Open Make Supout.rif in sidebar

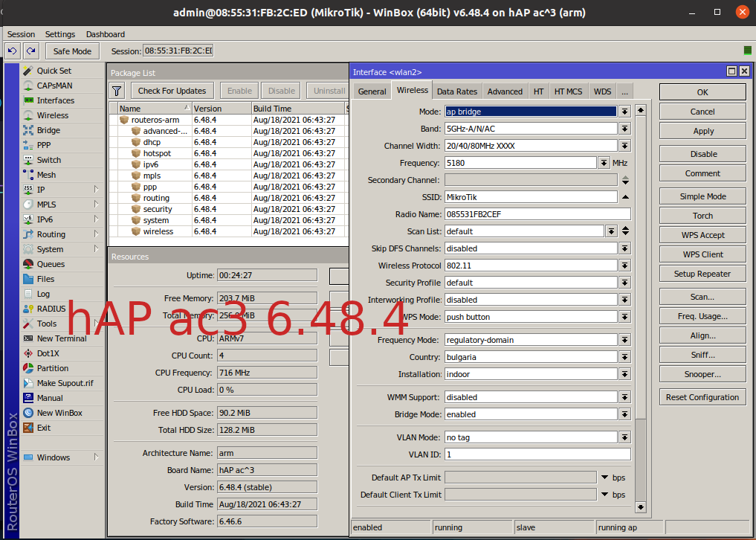click(x=65, y=383)
